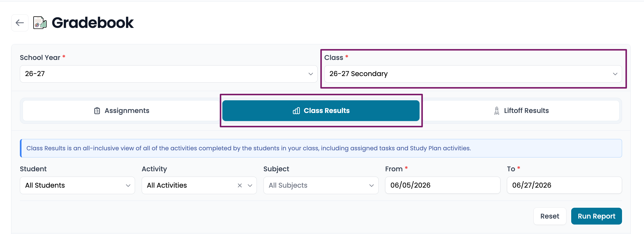644x234 pixels.
Task: Expand the Class dropdown chevron
Action: coord(615,74)
